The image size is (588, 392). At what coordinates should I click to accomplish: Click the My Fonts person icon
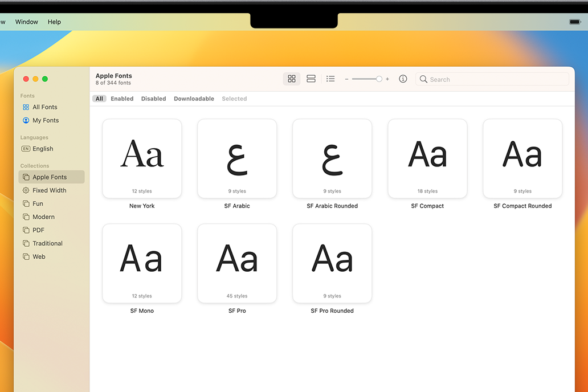(26, 120)
